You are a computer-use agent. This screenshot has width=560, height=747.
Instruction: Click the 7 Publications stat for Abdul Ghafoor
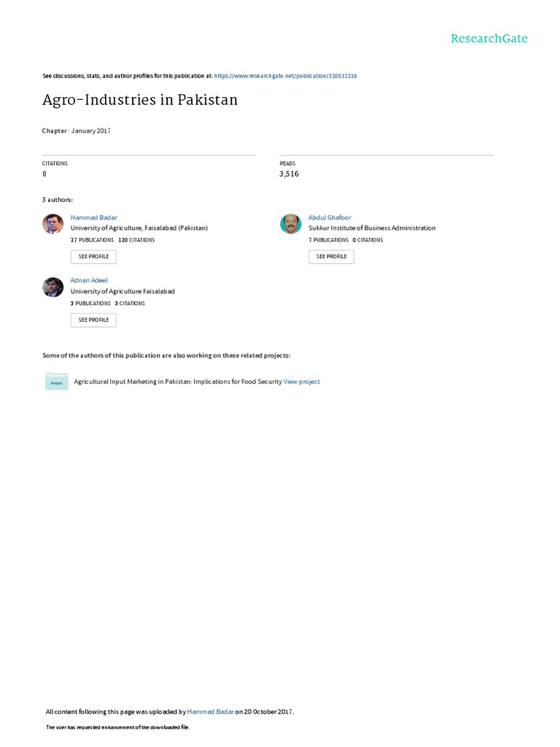pyautogui.click(x=328, y=240)
